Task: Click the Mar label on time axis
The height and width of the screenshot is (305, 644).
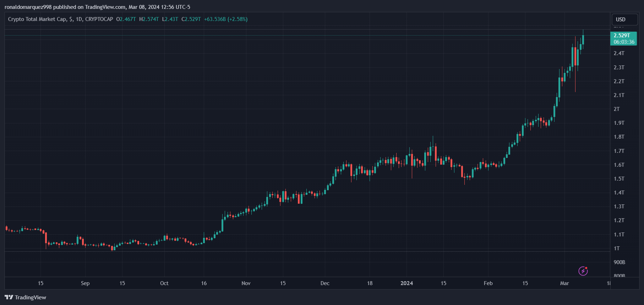Action: (x=564, y=283)
